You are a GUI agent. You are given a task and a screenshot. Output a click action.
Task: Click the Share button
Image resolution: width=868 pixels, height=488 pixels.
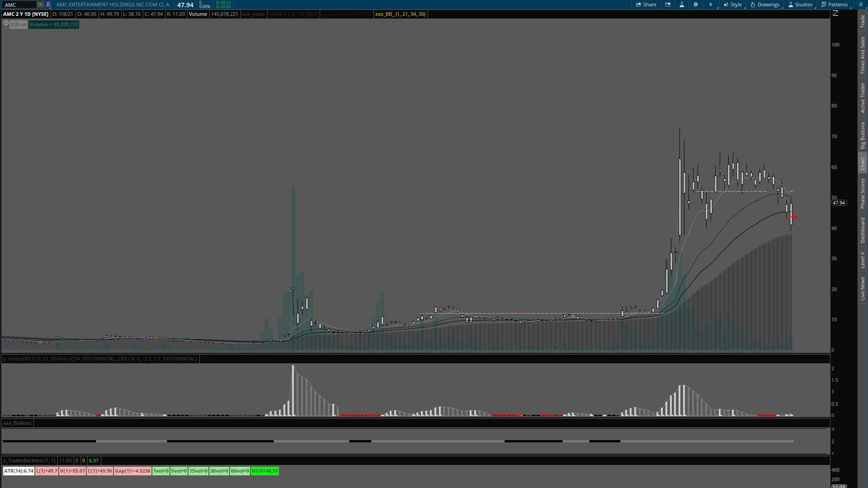[x=646, y=5]
